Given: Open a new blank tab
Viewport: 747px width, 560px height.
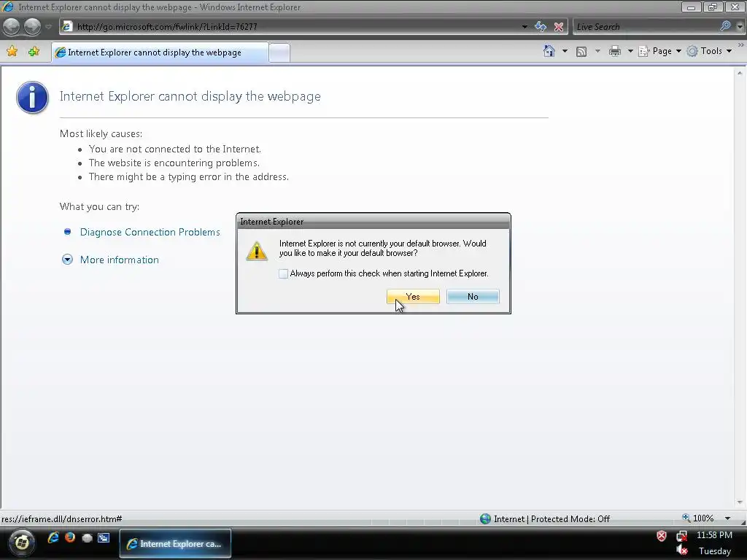Looking at the screenshot, I should 279,52.
